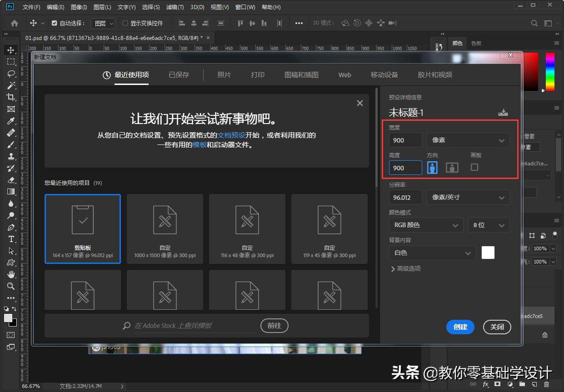
Task: Switch to the 移动设备 preset tab
Action: click(384, 74)
